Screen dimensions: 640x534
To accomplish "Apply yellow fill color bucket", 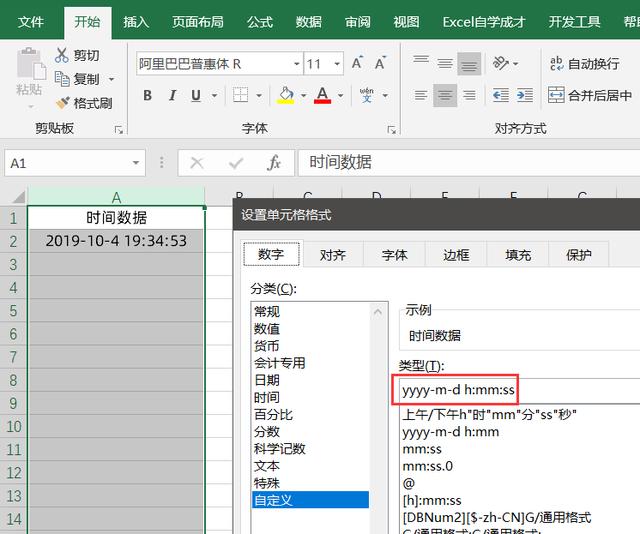I will click(x=286, y=96).
